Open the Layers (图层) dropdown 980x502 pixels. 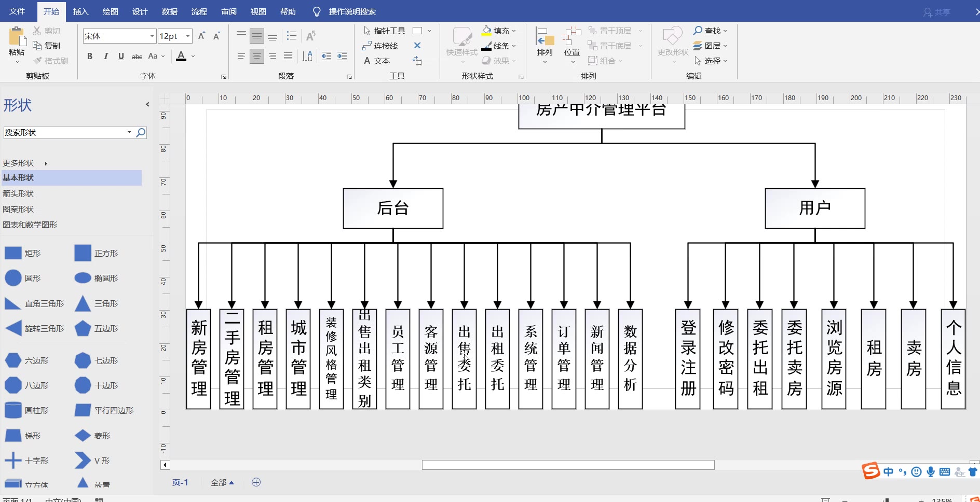(x=710, y=46)
